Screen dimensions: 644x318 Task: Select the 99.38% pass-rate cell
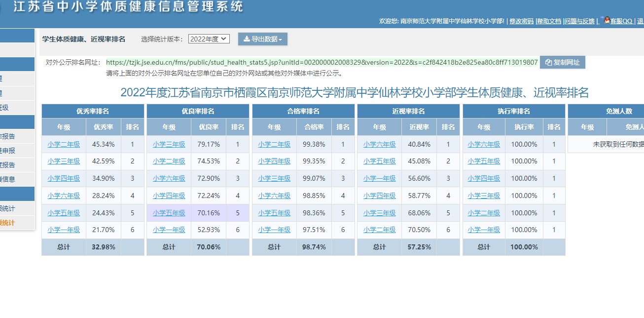314,144
